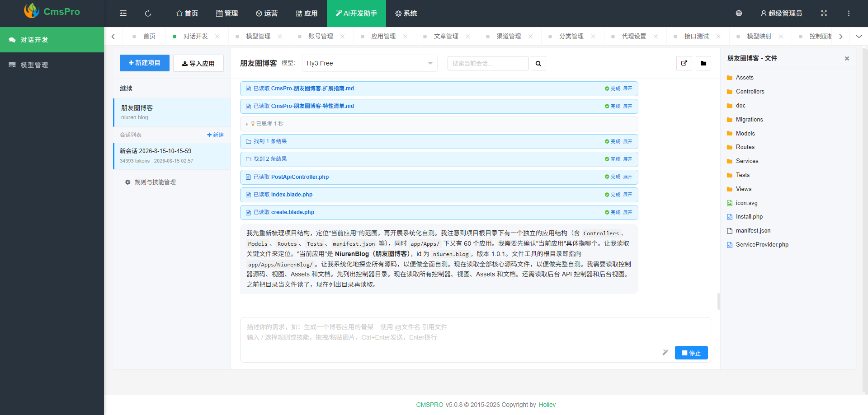This screenshot has height=415, width=868.
Task: Click 新建 in the conversation list
Action: pos(215,135)
